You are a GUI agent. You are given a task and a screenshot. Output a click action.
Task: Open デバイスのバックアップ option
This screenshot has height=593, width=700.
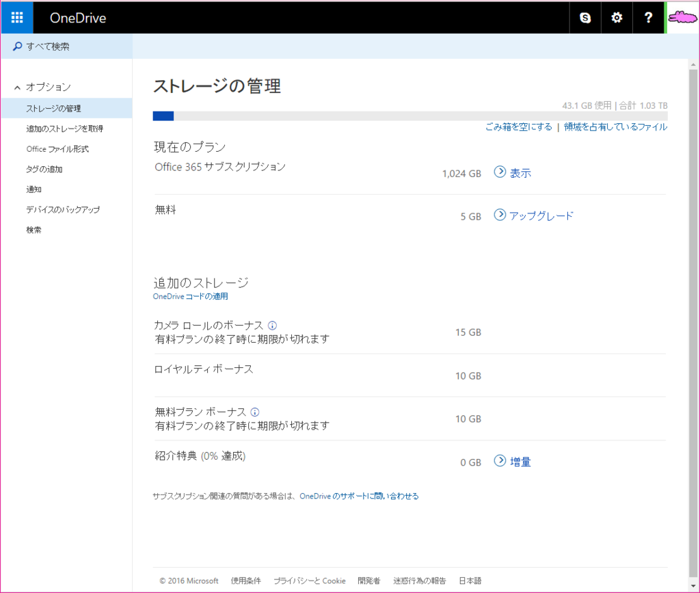[63, 209]
